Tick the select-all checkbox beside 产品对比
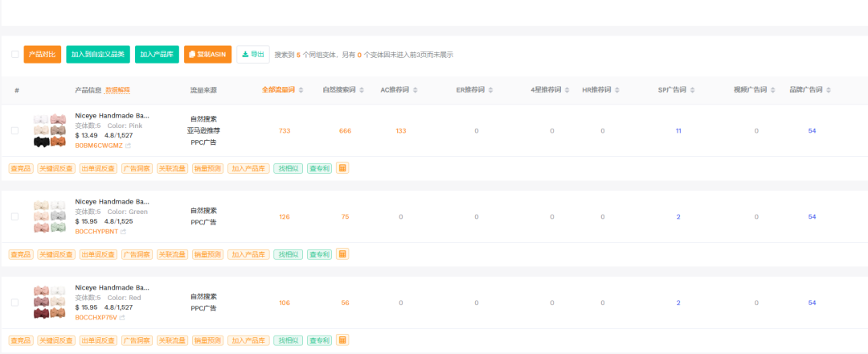Viewport: 868px width, 354px height. point(15,54)
